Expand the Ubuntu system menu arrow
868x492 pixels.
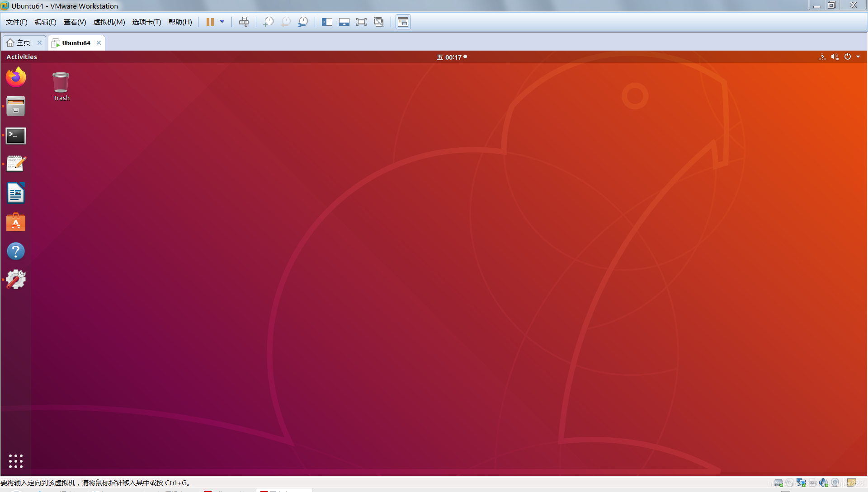tap(858, 57)
